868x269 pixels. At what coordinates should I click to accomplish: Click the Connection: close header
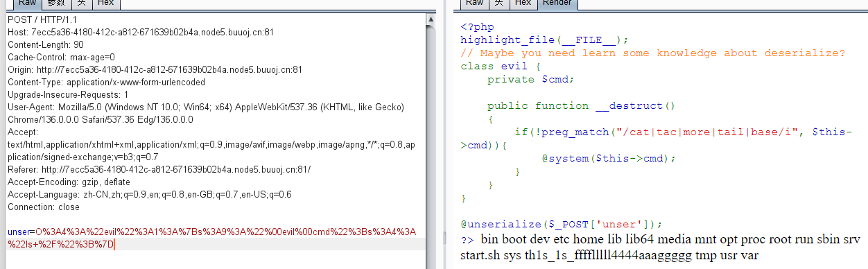[x=44, y=207]
